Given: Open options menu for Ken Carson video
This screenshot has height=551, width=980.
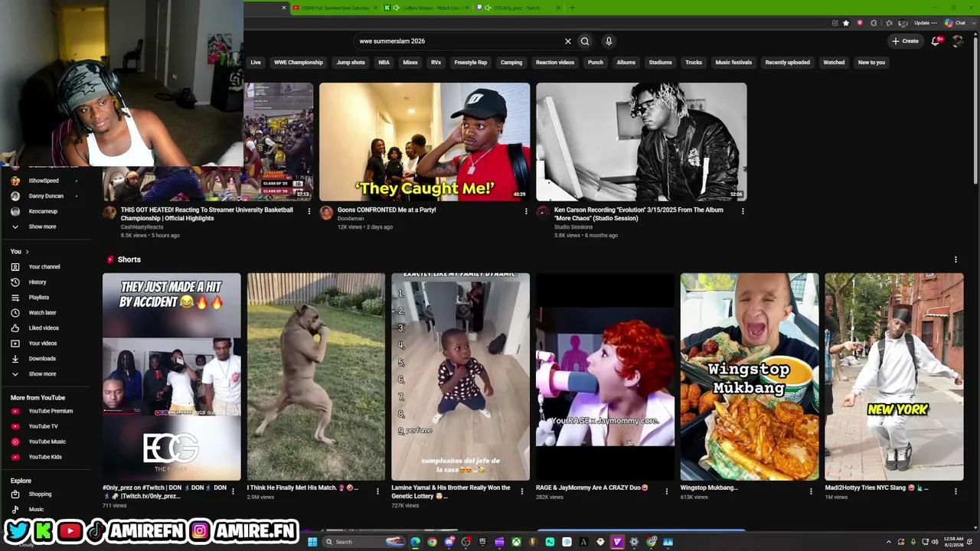Looking at the screenshot, I should pos(743,211).
